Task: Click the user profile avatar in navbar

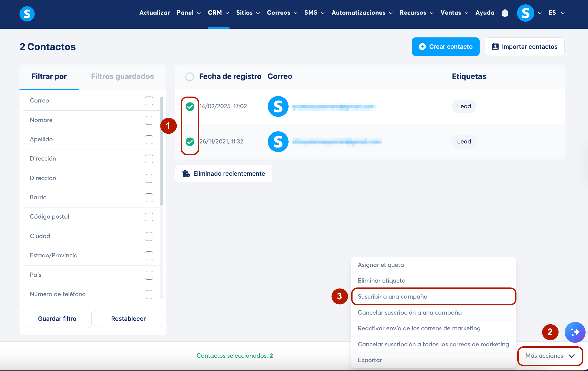Action: click(x=525, y=13)
